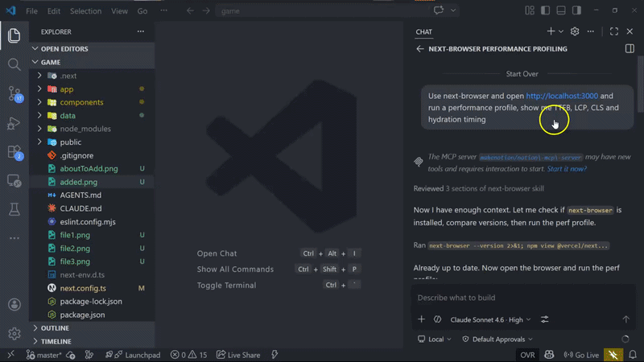Go back to chat sessions list
This screenshot has height=362, width=644.
point(419,49)
